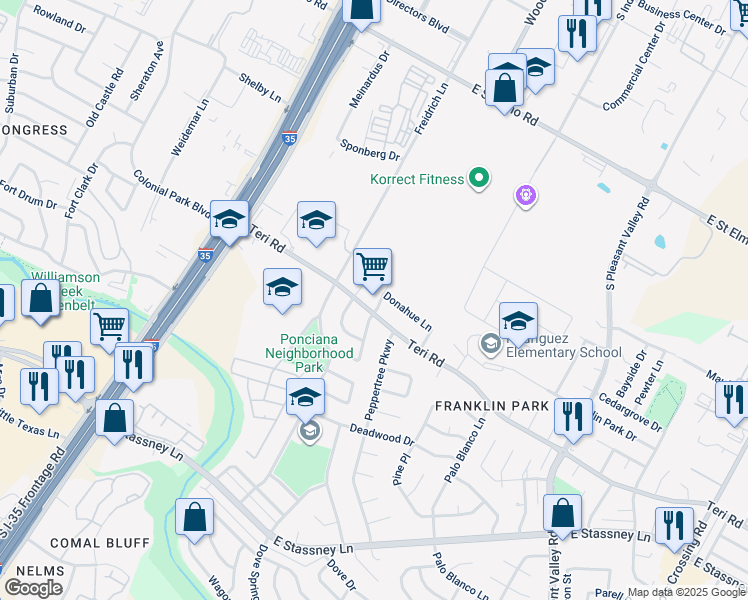
Task: Click the small gray school icon below Deadwood Dr marker
Action: (x=310, y=432)
